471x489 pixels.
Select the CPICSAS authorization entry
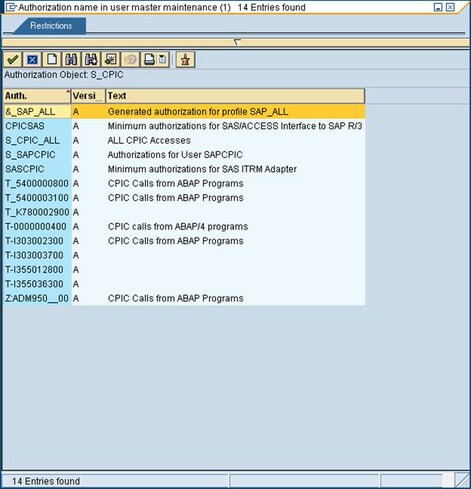click(x=37, y=126)
